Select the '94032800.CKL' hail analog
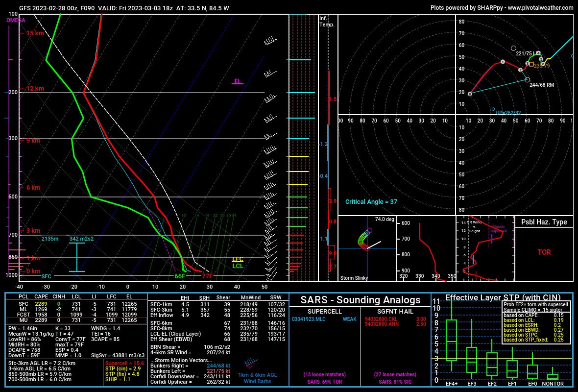 click(x=381, y=319)
